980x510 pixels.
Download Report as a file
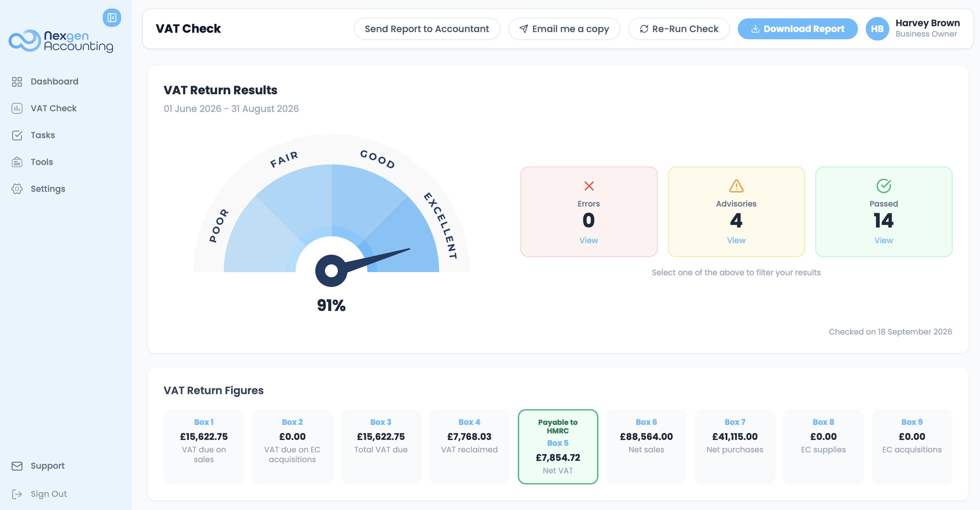[x=797, y=29]
